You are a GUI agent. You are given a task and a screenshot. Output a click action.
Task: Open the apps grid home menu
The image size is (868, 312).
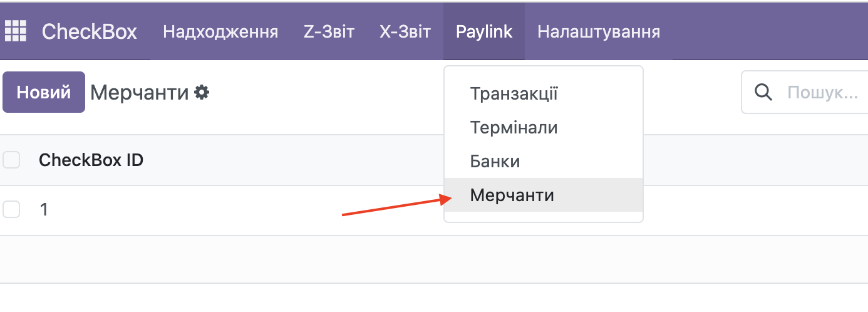click(x=16, y=31)
